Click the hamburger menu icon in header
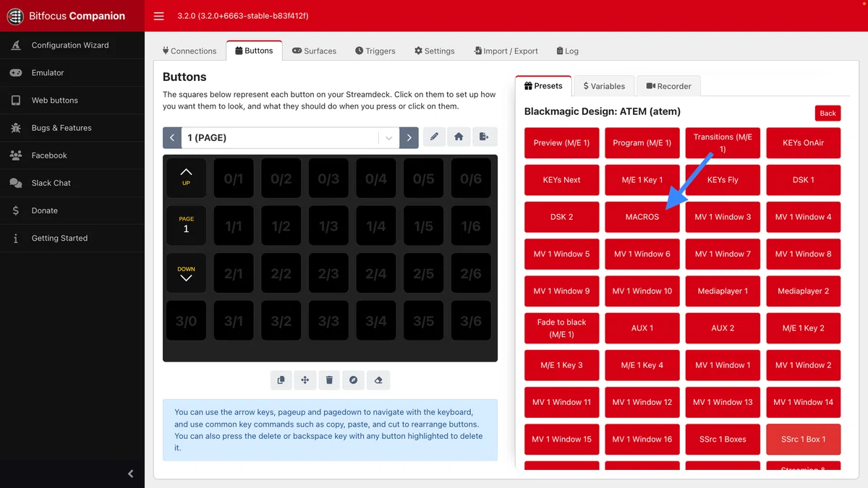 tap(159, 16)
